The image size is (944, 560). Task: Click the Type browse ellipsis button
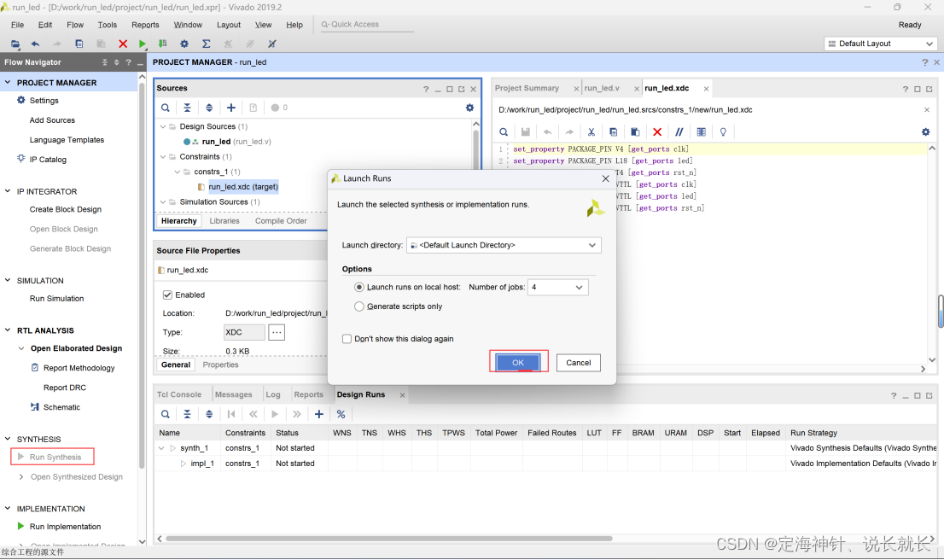pos(277,332)
